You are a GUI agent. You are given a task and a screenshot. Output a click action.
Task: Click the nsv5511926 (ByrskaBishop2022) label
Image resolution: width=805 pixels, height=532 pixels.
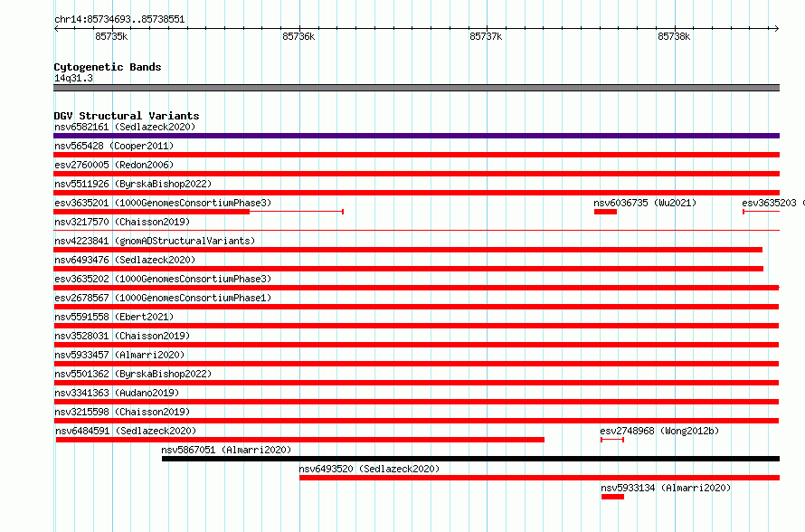point(133,184)
